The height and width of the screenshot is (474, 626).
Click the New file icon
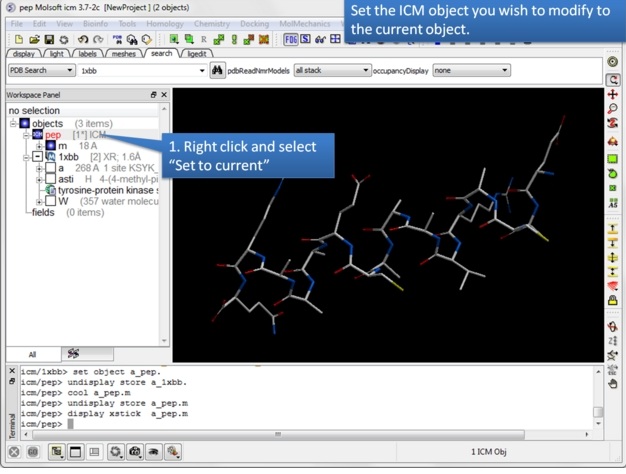(x=19, y=40)
